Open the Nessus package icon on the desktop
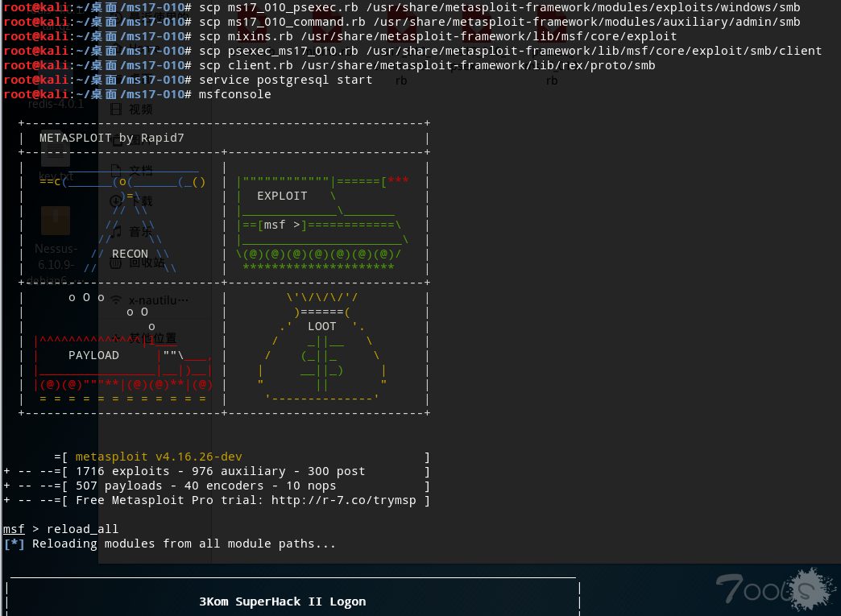The image size is (841, 616). coord(56,221)
